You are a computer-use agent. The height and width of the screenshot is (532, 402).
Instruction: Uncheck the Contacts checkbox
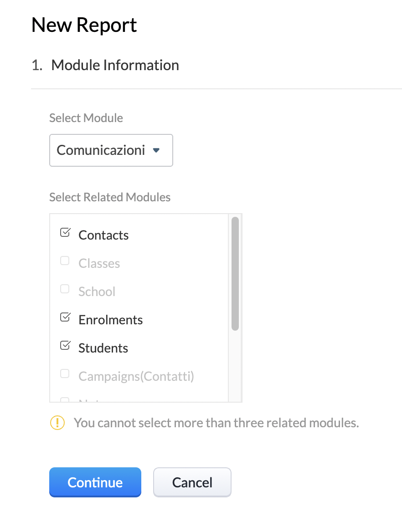[65, 233]
